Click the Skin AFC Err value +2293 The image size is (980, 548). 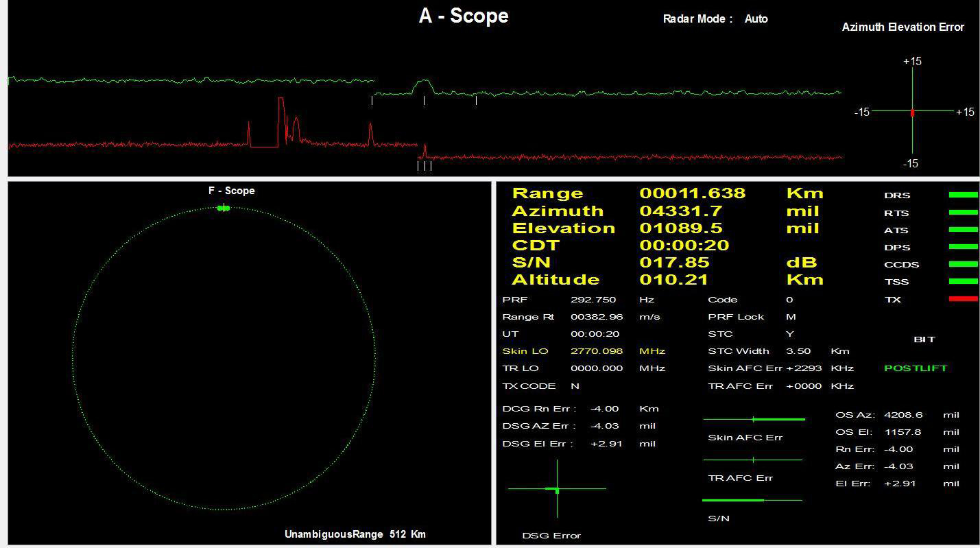804,368
